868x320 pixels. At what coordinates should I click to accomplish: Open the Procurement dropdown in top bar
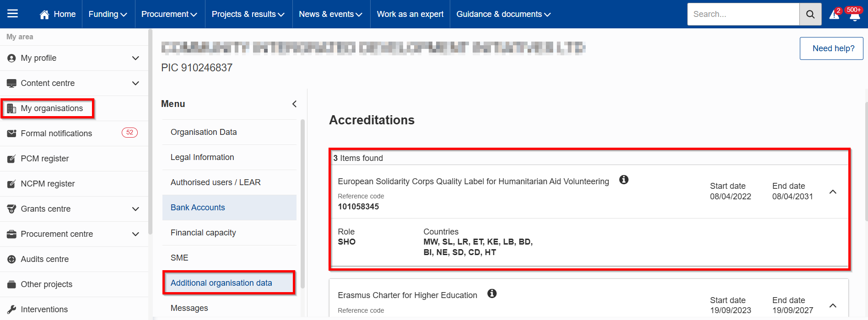[x=169, y=14]
